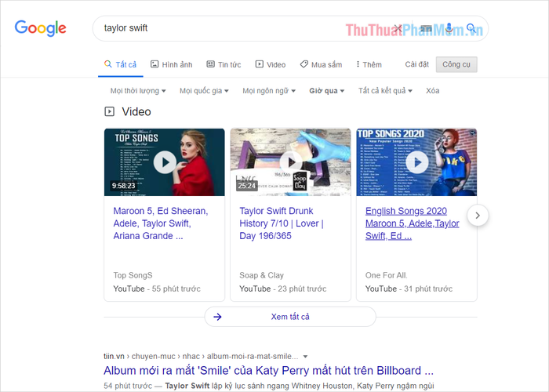Click the YouTube - 31 phút trước label
Screen dimensions: 549x392
pyautogui.click(x=409, y=289)
